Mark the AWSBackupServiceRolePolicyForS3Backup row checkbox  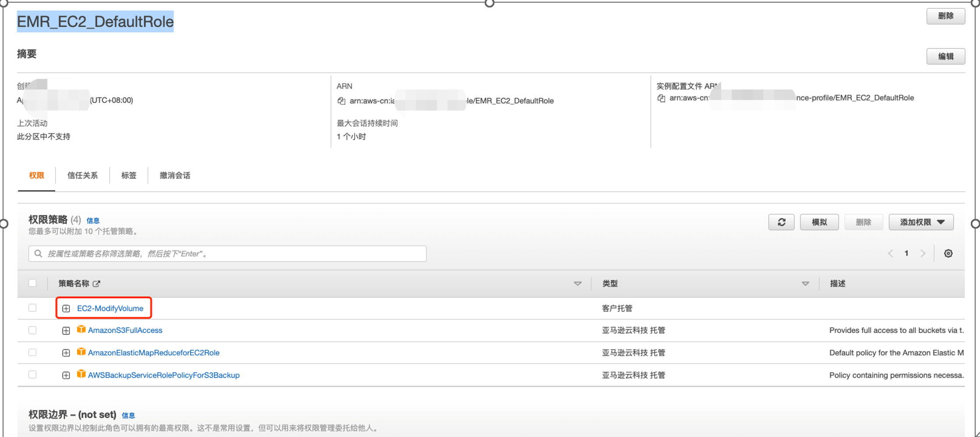(32, 375)
